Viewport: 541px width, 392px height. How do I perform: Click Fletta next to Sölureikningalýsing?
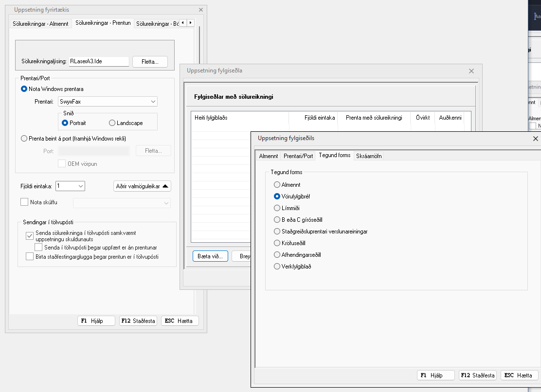point(150,62)
